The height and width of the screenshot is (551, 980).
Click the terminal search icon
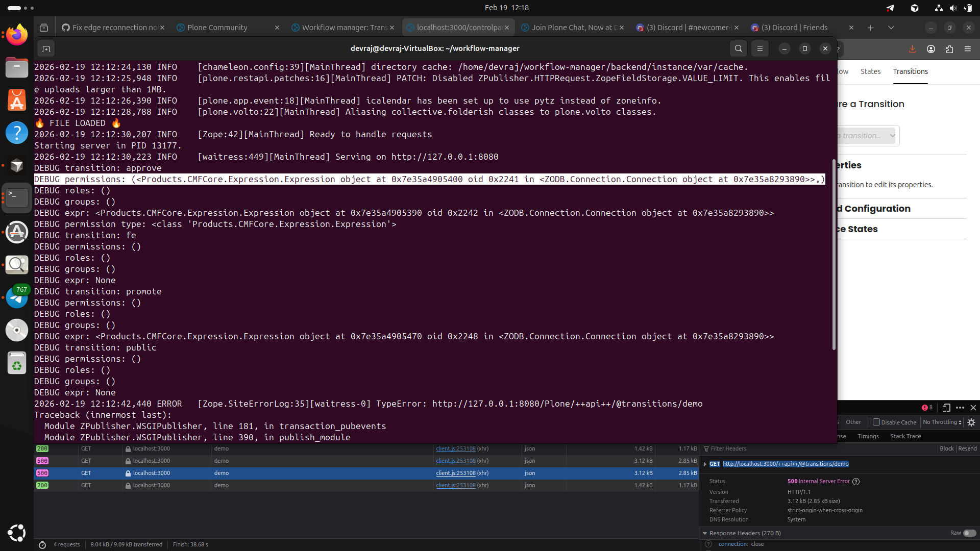pos(738,48)
